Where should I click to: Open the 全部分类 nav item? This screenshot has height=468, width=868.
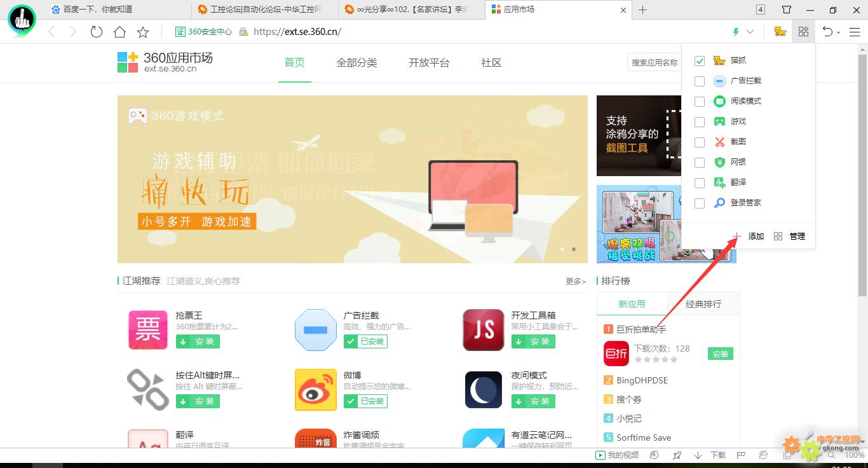pyautogui.click(x=357, y=62)
